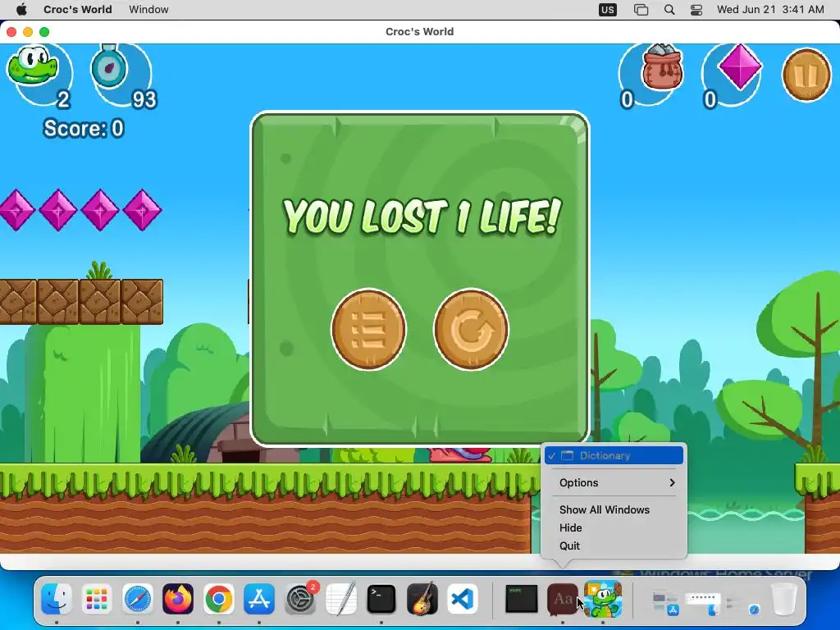Click the US input source indicator
Screen dimensions: 840x630
tap(608, 10)
